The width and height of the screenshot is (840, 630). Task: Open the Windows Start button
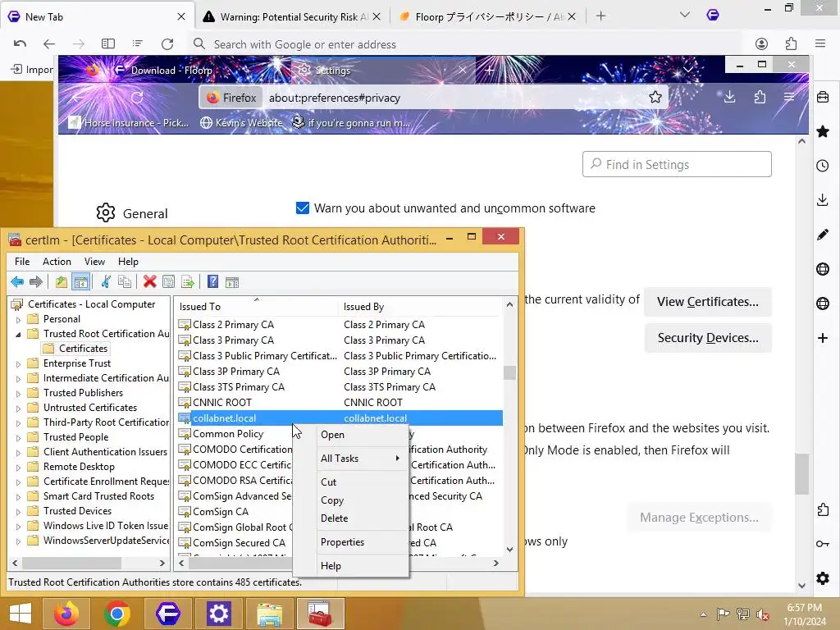click(x=21, y=614)
